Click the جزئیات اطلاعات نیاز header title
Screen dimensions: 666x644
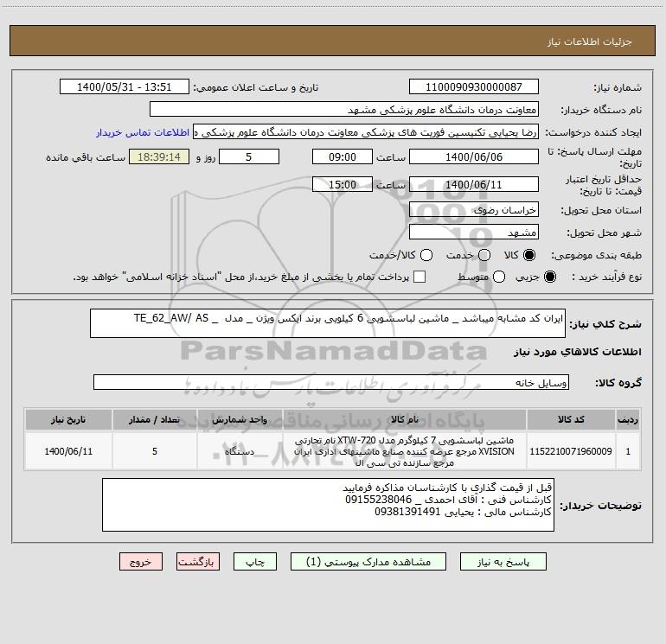590,41
